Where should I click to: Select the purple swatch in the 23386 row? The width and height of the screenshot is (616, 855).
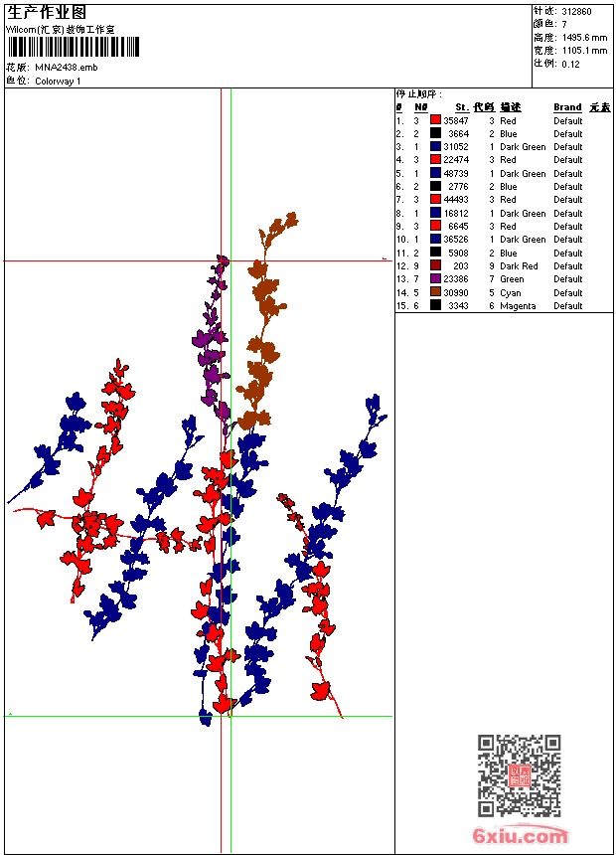(x=435, y=278)
